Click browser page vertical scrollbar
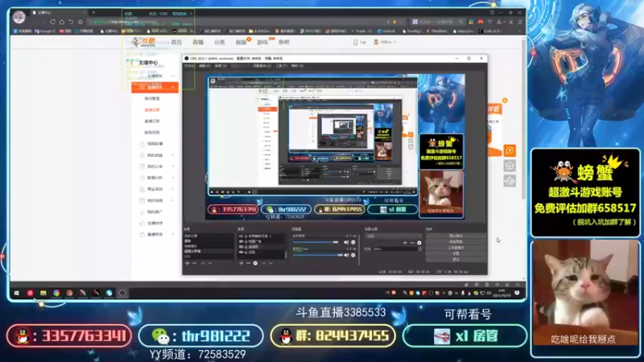This screenshot has width=644, height=362. 524,119
